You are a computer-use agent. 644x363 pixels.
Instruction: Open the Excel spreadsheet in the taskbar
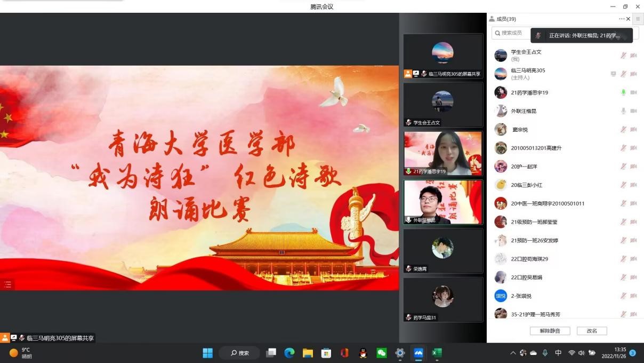point(437,353)
